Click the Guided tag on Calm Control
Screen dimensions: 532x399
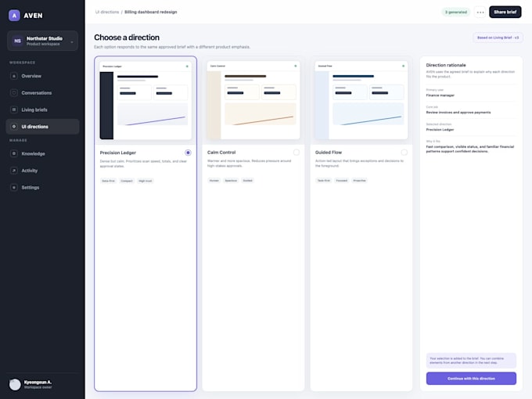click(x=248, y=181)
